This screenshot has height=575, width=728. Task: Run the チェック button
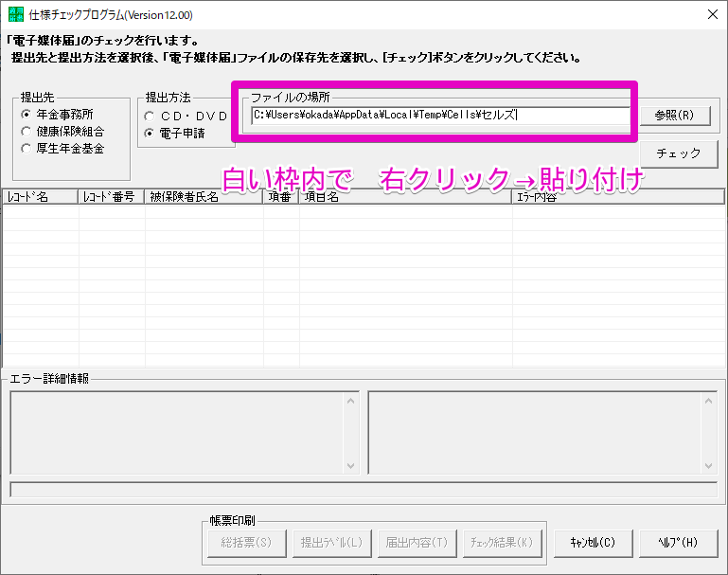(679, 153)
